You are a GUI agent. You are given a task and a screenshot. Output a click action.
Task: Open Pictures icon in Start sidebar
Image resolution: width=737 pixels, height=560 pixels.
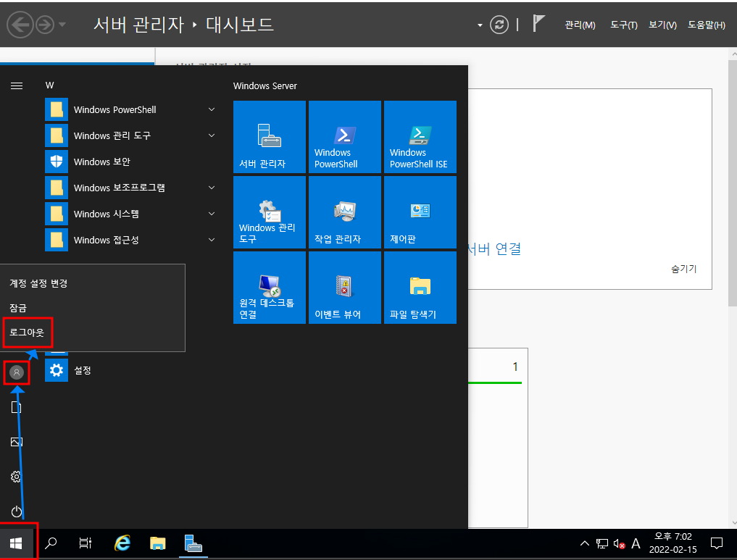point(17,442)
